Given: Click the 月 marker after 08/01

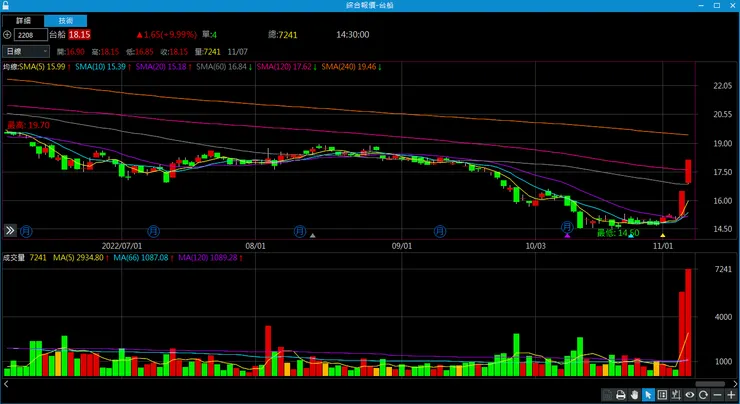Looking at the screenshot, I should tap(300, 231).
